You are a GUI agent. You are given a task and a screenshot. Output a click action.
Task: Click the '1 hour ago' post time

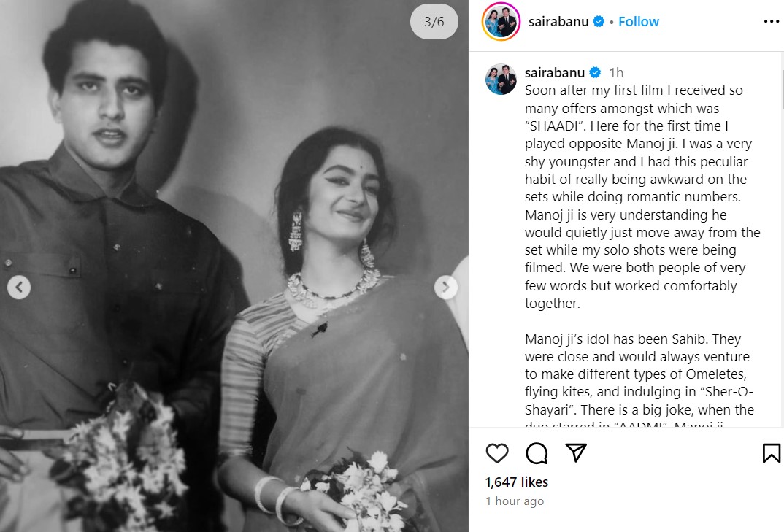(x=514, y=501)
